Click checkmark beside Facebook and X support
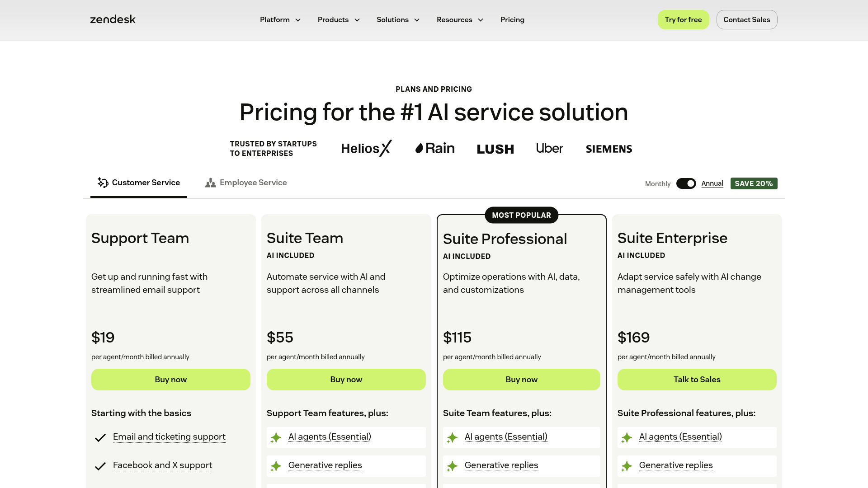 [x=100, y=466]
